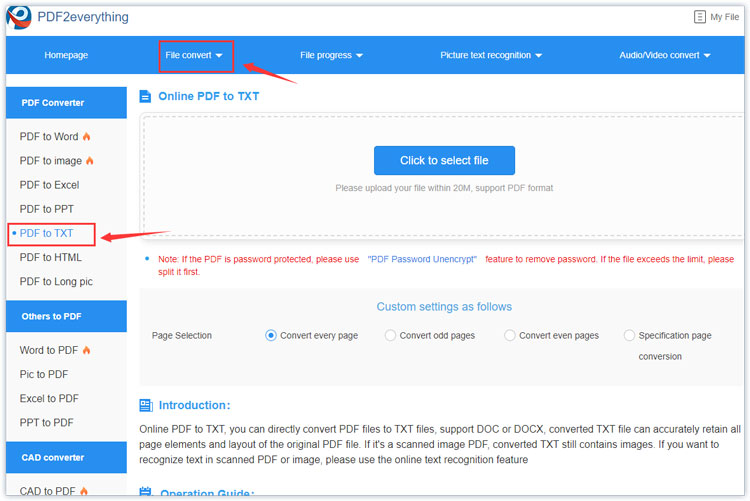Click the PDF2everything logo icon

tap(19, 17)
